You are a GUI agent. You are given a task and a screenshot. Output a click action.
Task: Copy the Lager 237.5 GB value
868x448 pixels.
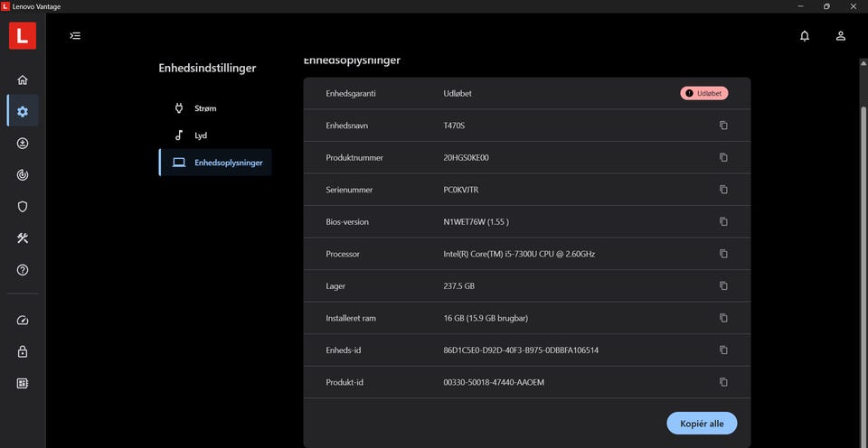[723, 286]
